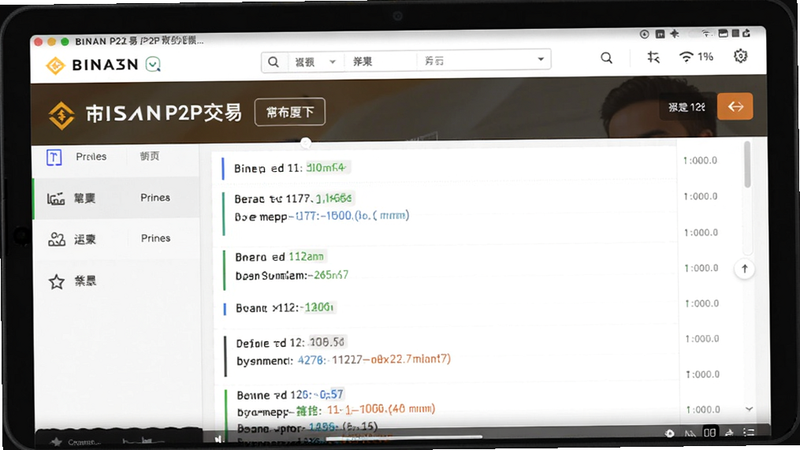Click the round dot icon in bottom-right bar
Viewport: 800px width, 450px height.
(x=669, y=433)
